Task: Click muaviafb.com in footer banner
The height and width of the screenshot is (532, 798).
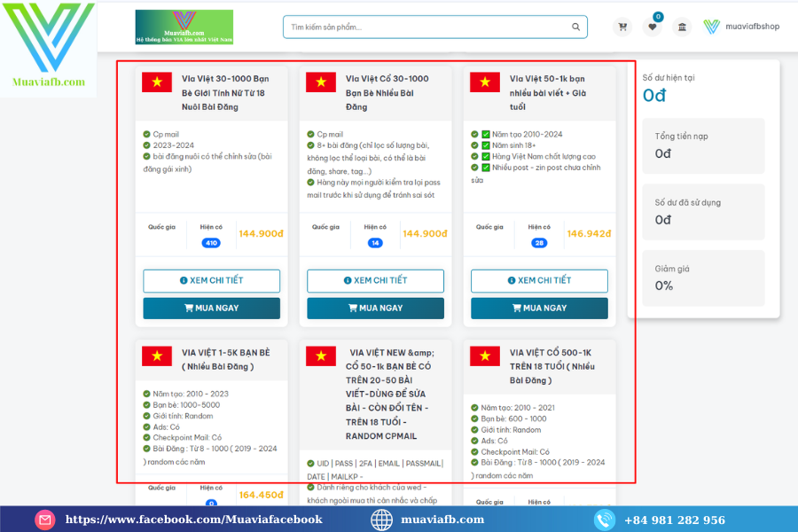Action: tap(442, 520)
